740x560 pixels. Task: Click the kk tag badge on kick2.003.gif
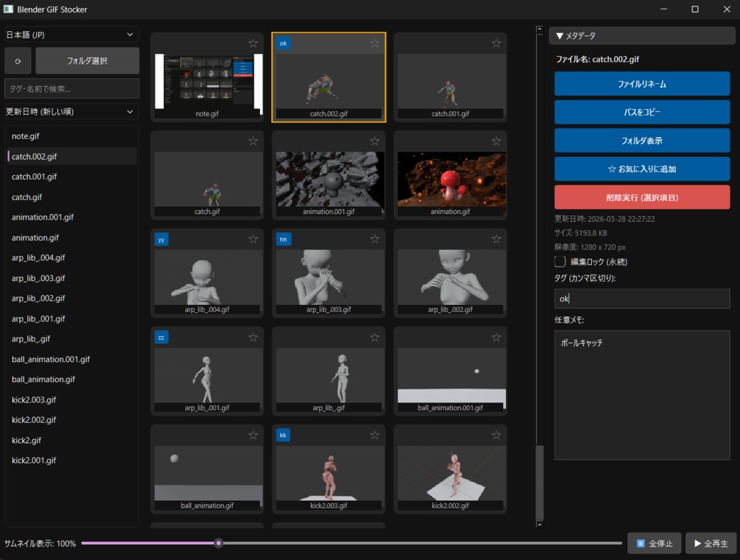coord(283,434)
